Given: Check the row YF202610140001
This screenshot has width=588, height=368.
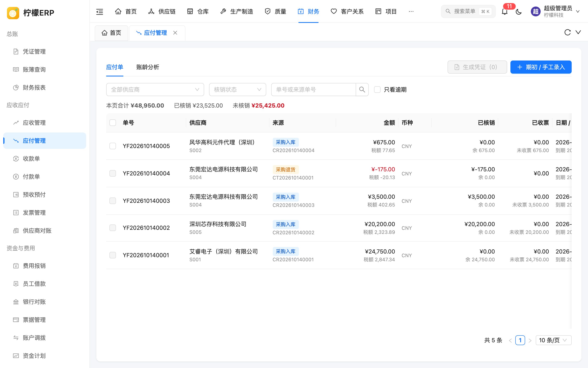Looking at the screenshot, I should pos(113,255).
